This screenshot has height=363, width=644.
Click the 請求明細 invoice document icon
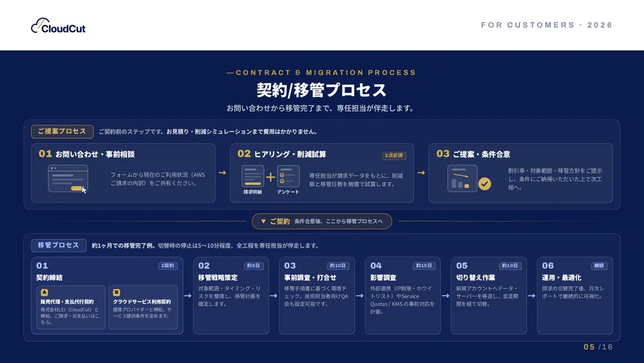coord(252,176)
